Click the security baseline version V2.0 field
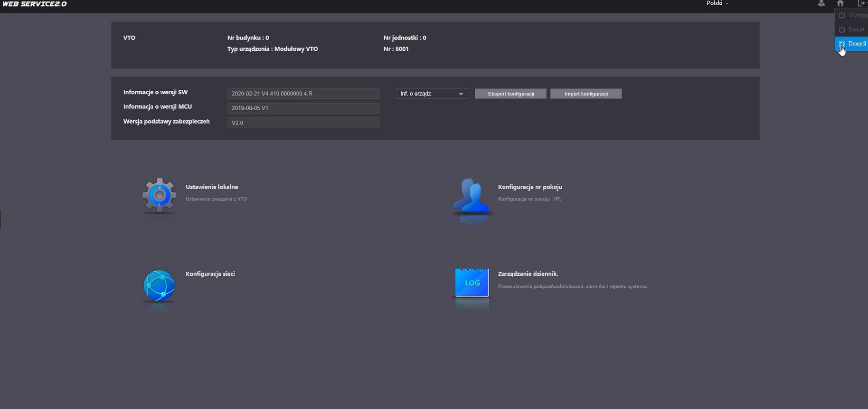The image size is (868, 409). (303, 123)
